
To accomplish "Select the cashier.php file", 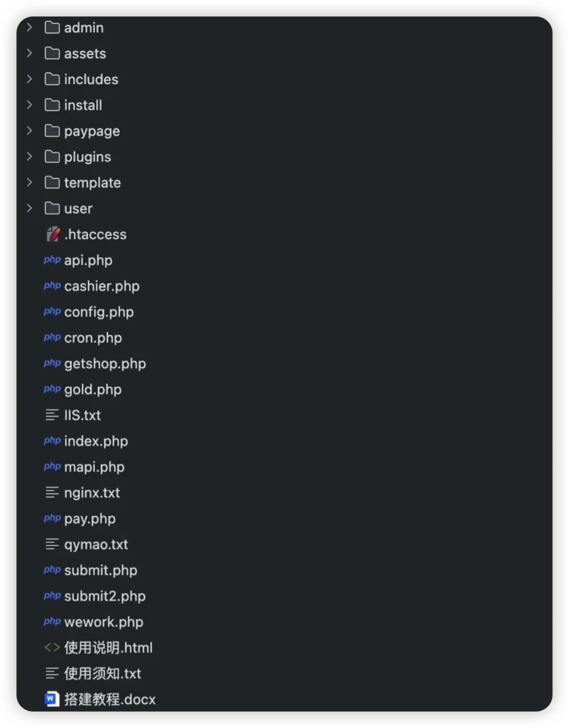I will (x=102, y=286).
